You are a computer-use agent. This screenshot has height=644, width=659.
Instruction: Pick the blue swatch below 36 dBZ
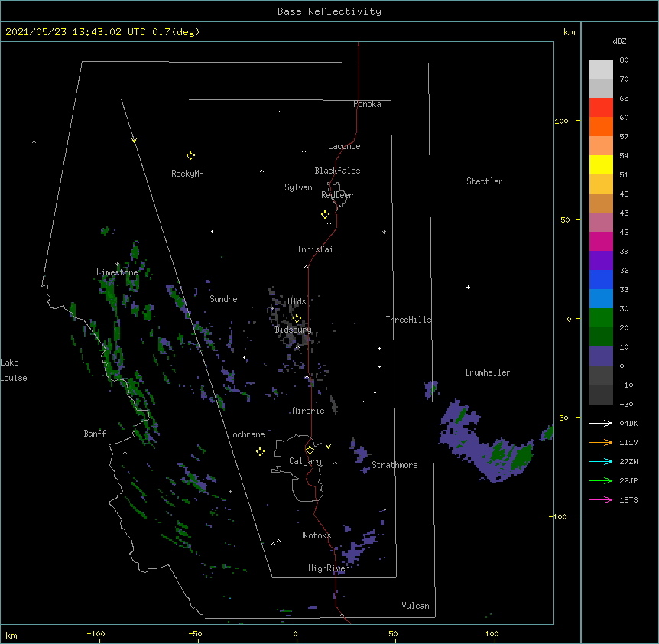601,279
